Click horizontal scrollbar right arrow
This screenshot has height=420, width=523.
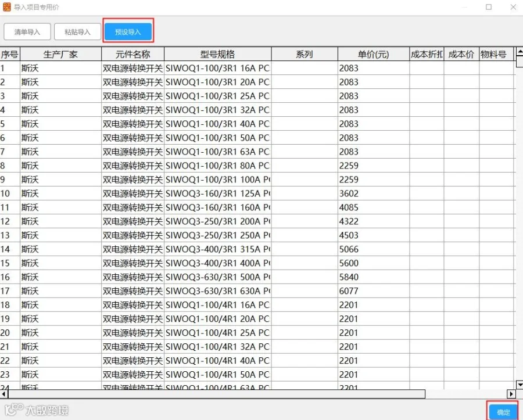(511, 394)
